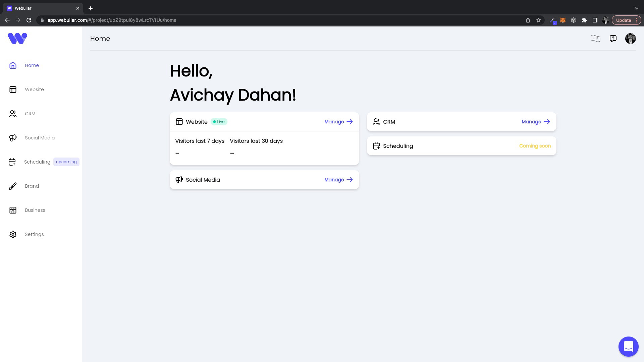Click the Business sidebar icon
The width and height of the screenshot is (644, 362).
[x=12, y=210]
